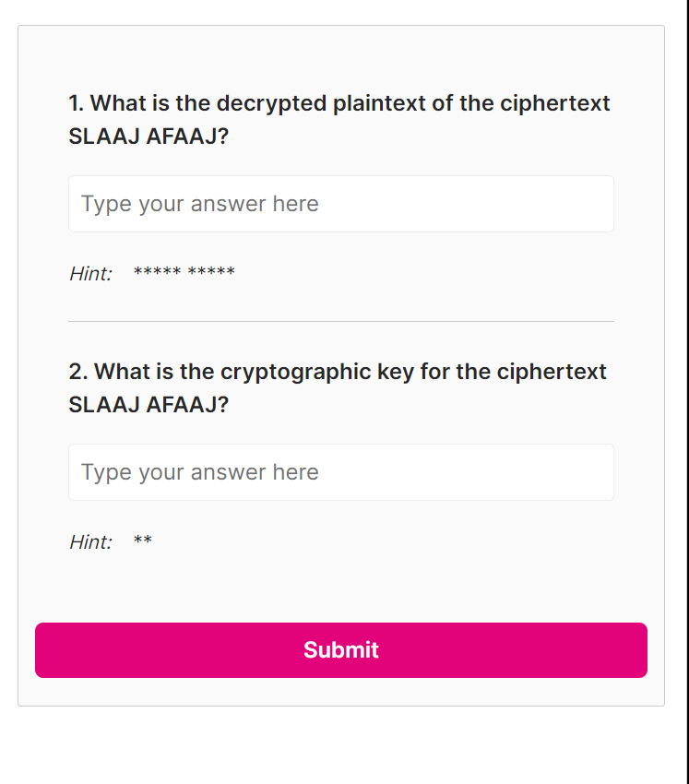Click the divider line between the questions
The image size is (689, 784).
click(x=340, y=322)
